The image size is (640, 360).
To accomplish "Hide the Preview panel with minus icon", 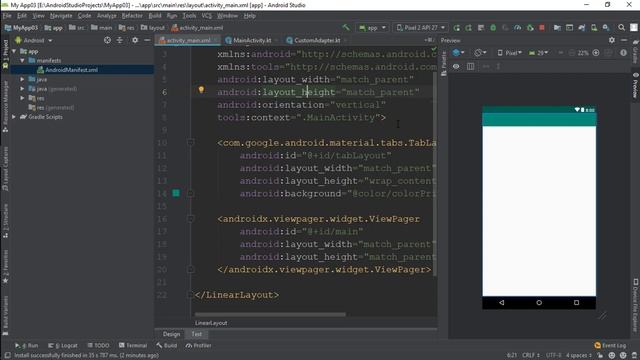I will click(x=624, y=40).
